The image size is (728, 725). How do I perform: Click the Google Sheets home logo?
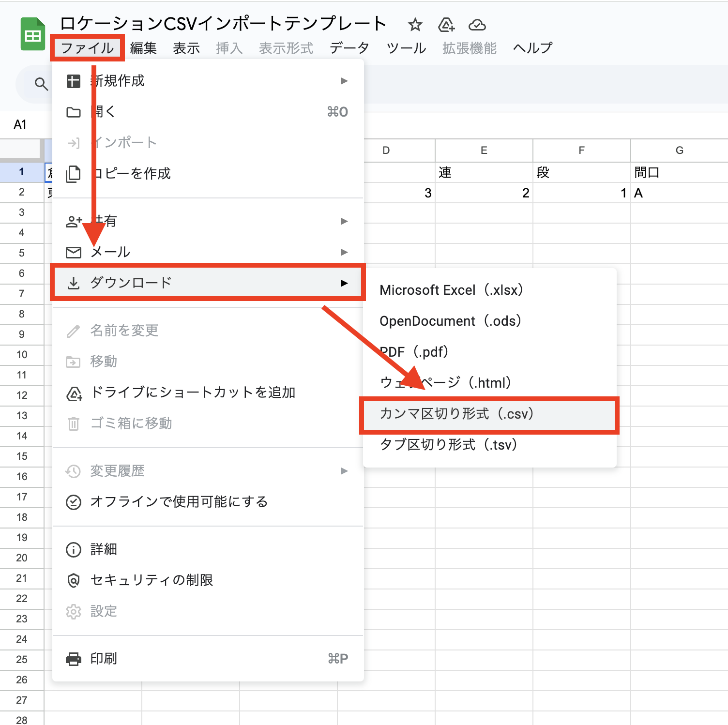click(32, 34)
